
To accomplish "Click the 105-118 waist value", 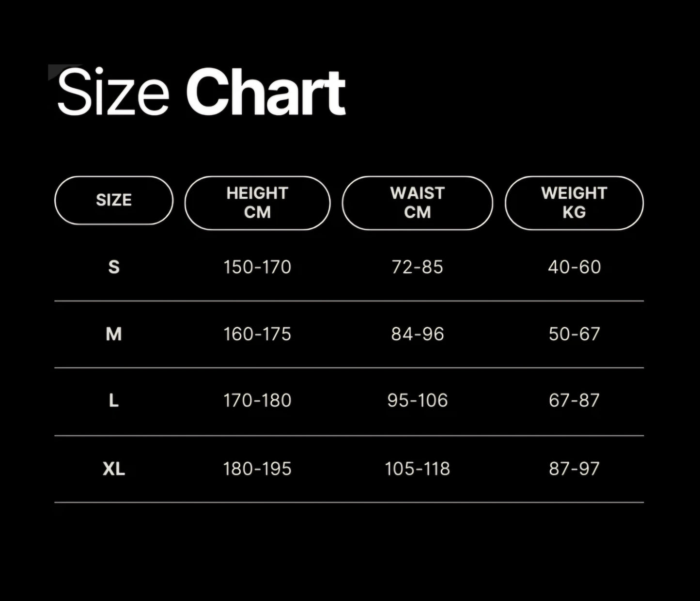I will coord(417,469).
